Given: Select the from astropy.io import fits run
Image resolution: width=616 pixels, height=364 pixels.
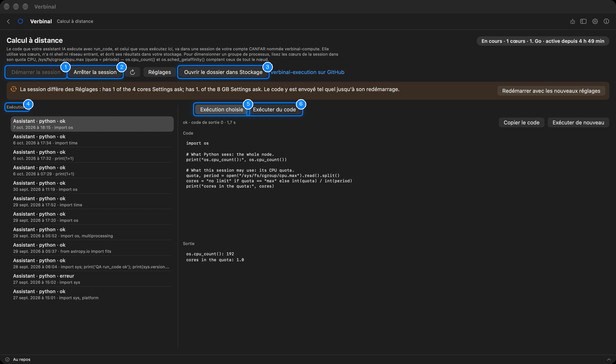Looking at the screenshot, I should coord(92,248).
